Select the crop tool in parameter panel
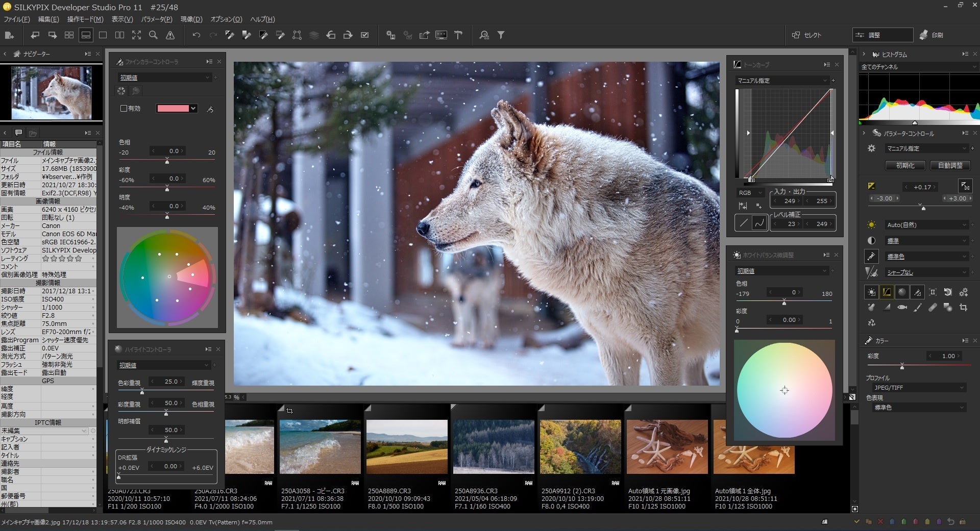This screenshot has height=531, width=980. (963, 308)
